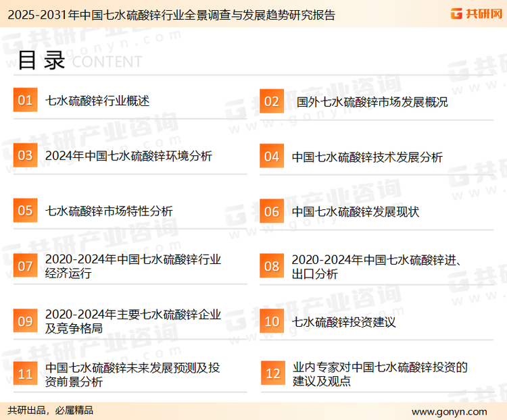Open chapter 2020-2024年主要七水硫酸锌企业及竞争格局
Image resolution: width=507 pixels, height=420 pixels.
pos(133,321)
